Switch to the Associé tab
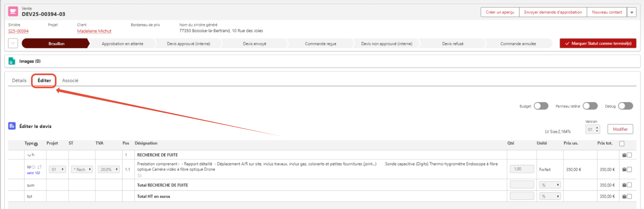 (x=70, y=81)
